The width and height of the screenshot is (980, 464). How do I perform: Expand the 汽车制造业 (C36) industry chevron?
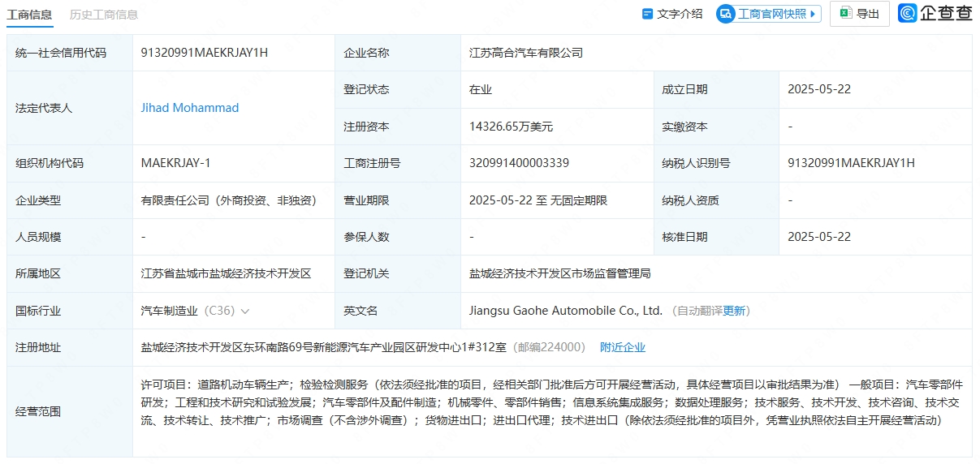tap(245, 311)
